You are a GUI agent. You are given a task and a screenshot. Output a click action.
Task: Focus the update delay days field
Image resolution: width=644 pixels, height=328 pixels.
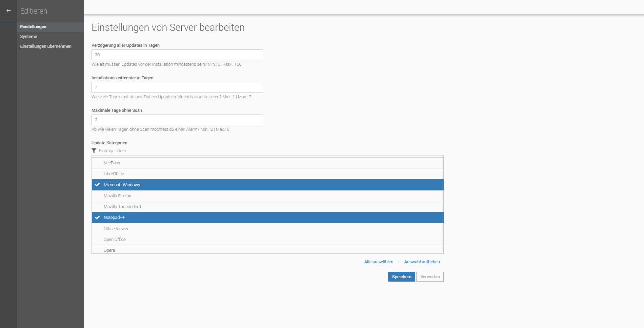pos(177,55)
